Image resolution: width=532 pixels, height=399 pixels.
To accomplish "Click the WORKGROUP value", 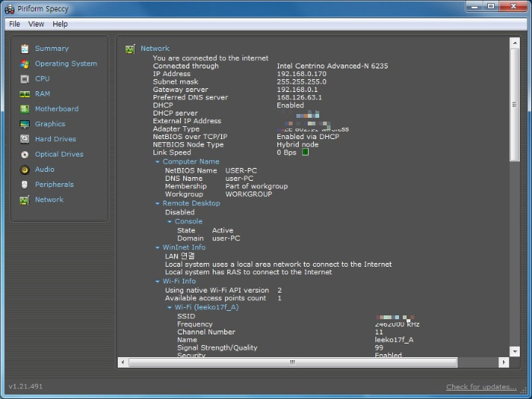I will pos(249,195).
